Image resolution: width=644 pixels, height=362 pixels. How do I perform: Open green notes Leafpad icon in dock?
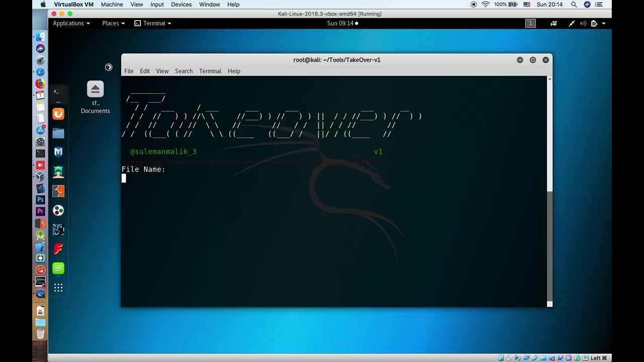pyautogui.click(x=58, y=268)
